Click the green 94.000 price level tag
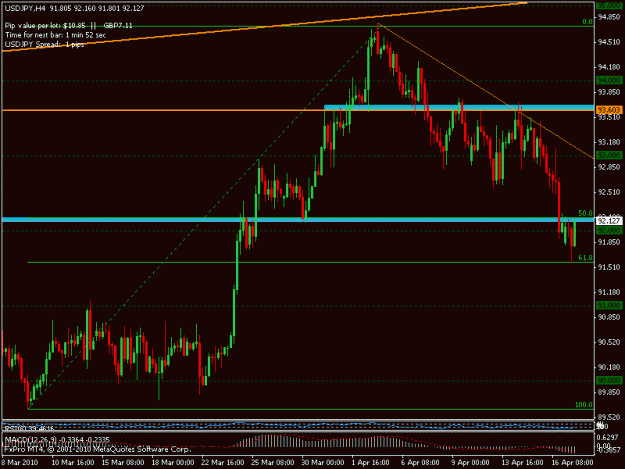This screenshot has height=469, width=625. (x=609, y=80)
